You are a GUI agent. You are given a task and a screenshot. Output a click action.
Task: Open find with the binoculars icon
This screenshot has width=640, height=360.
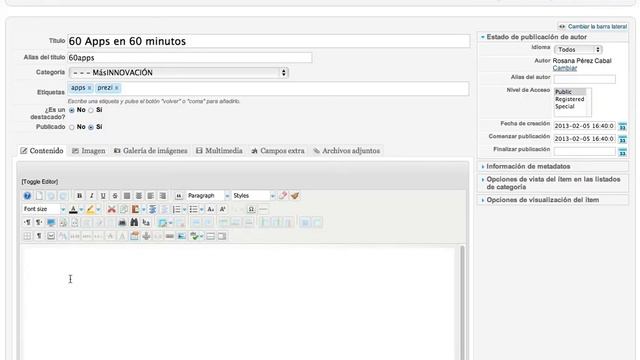[134, 222]
